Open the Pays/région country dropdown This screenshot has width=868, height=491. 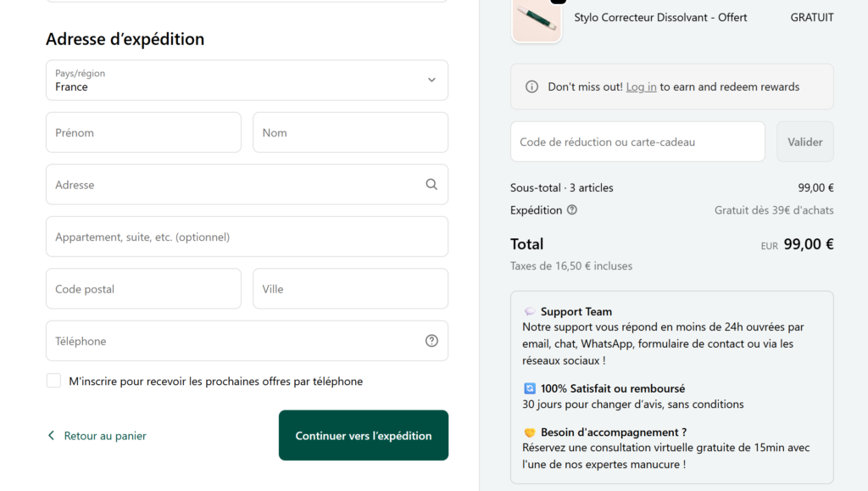[x=247, y=80]
